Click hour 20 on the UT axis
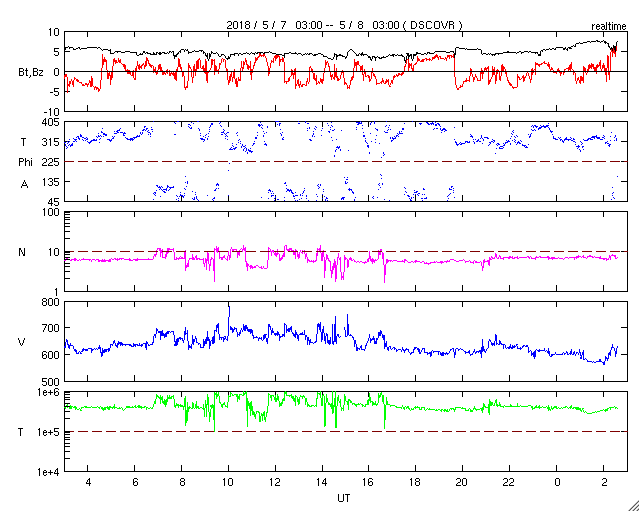Screen dimensions: 640x512 coord(462,483)
